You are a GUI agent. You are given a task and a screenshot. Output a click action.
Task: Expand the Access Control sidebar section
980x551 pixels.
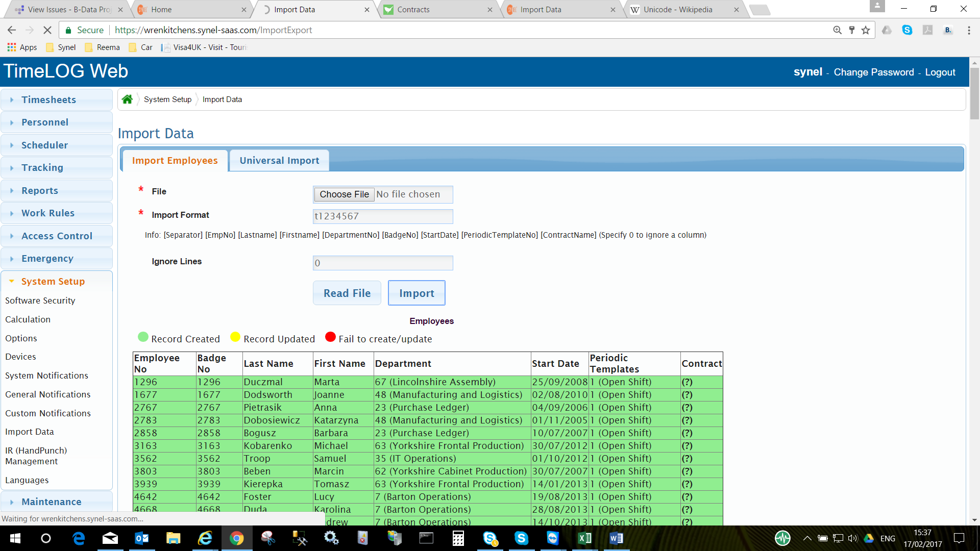click(x=57, y=236)
